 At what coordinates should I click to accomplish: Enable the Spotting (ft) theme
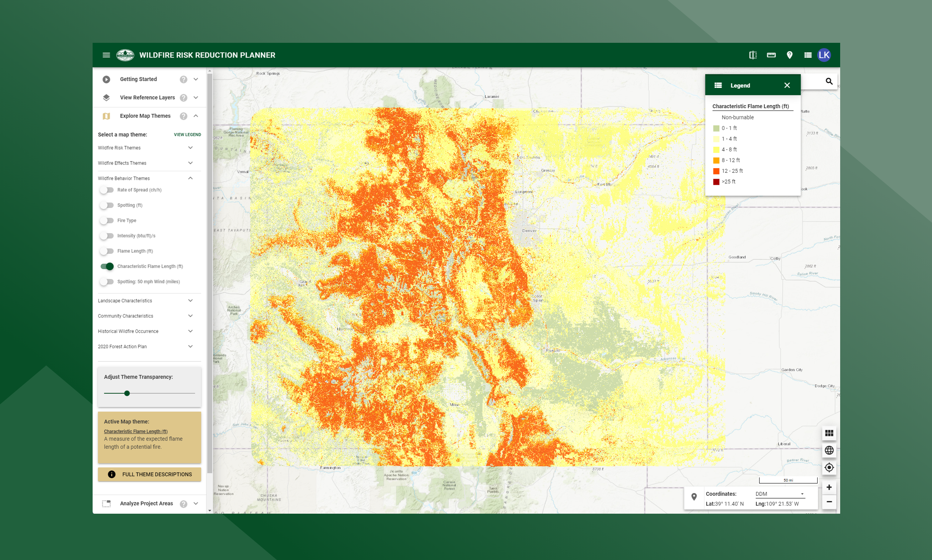tap(107, 205)
